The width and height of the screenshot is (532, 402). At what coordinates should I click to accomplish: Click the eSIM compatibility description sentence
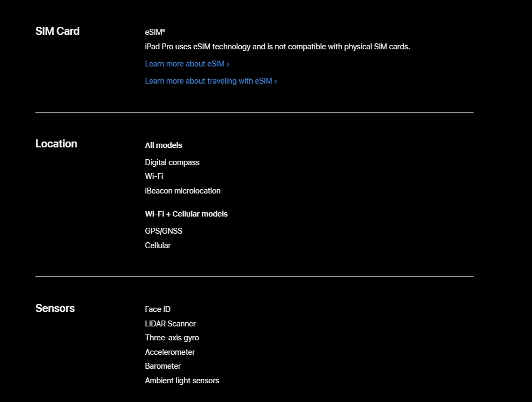(278, 47)
